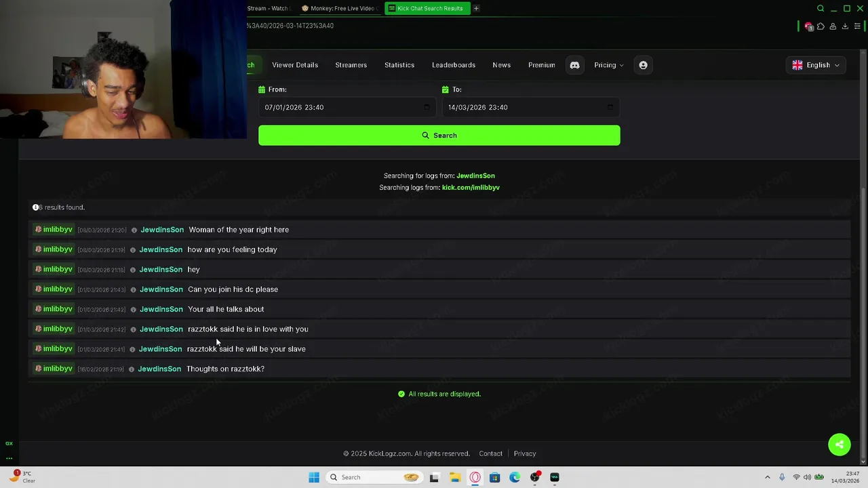The image size is (868, 488).
Task: Click the green Search button
Action: click(439, 136)
